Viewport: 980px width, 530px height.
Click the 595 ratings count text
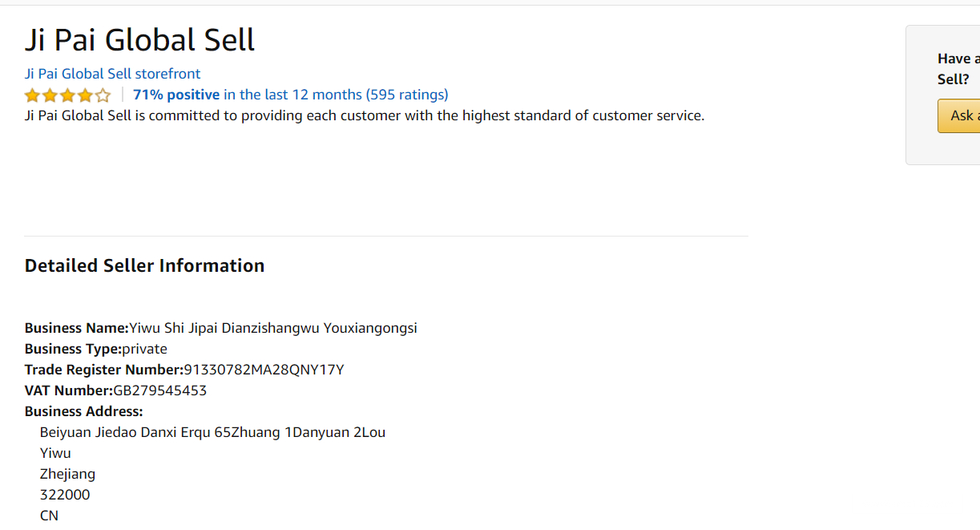407,95
